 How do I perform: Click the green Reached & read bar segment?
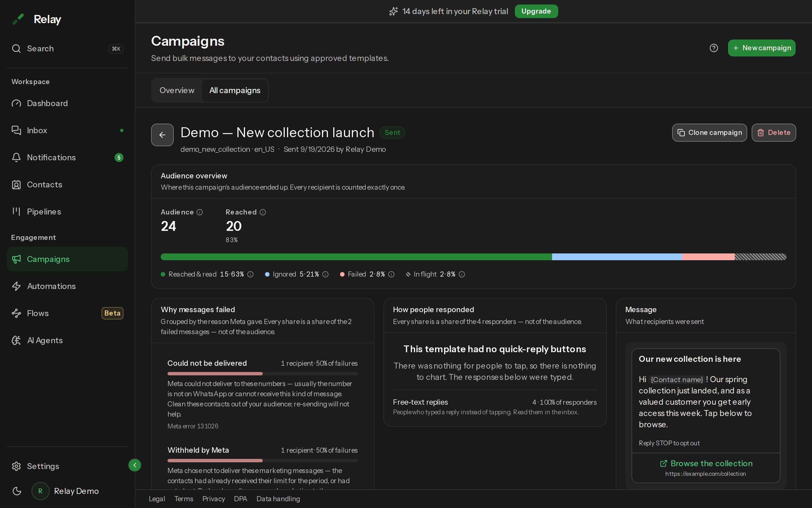(x=356, y=257)
